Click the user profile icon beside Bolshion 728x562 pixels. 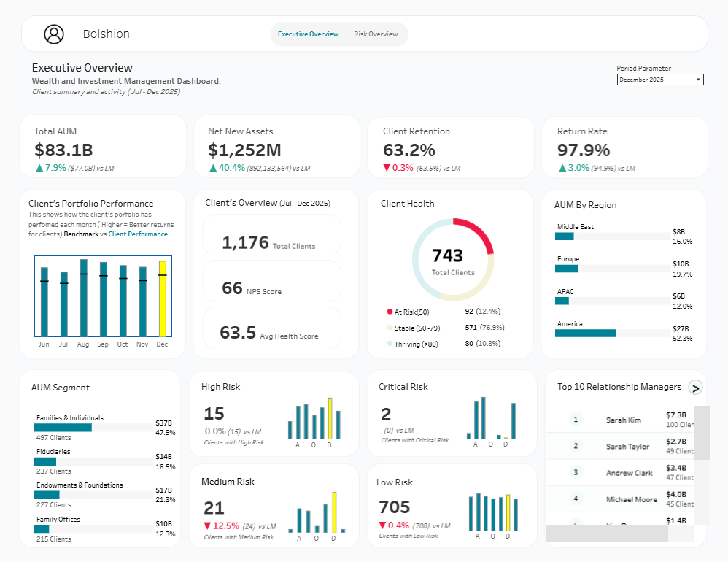click(x=54, y=34)
